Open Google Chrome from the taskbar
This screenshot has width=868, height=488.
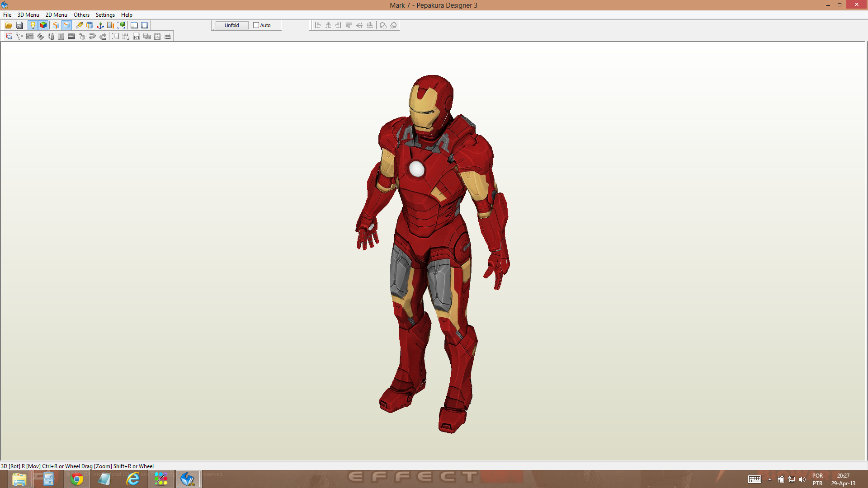(x=77, y=479)
